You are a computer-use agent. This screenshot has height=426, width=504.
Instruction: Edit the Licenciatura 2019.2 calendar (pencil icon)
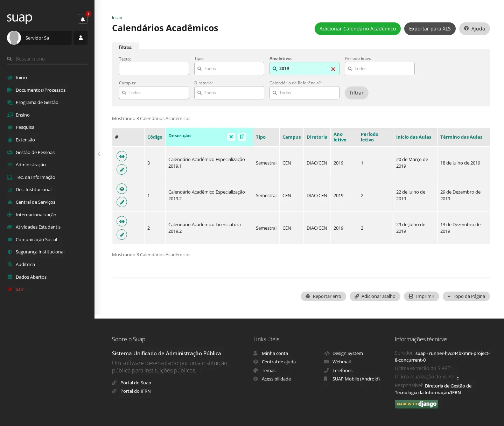pyautogui.click(x=122, y=235)
